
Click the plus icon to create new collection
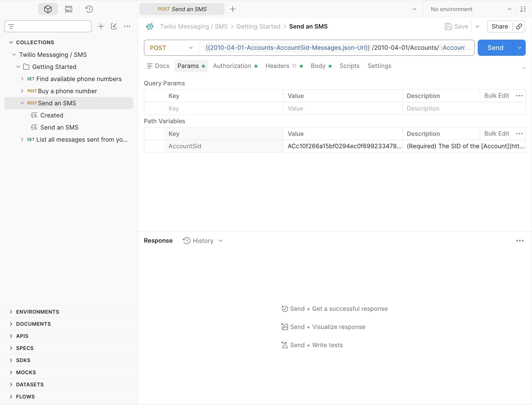101,26
